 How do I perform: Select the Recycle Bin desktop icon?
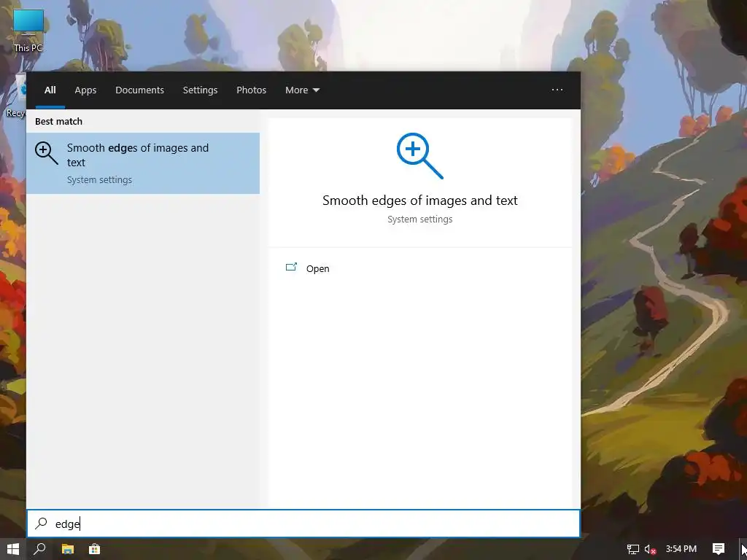pyautogui.click(x=15, y=96)
